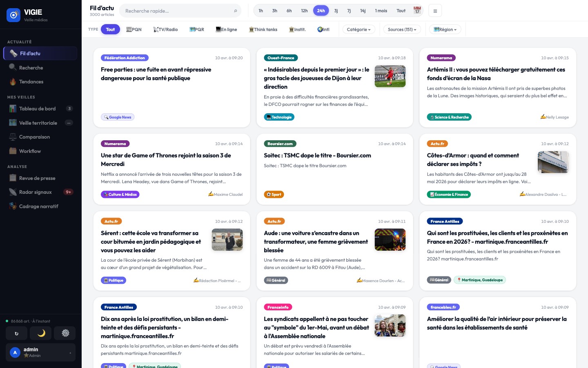Open the hamburger menu button

(435, 11)
